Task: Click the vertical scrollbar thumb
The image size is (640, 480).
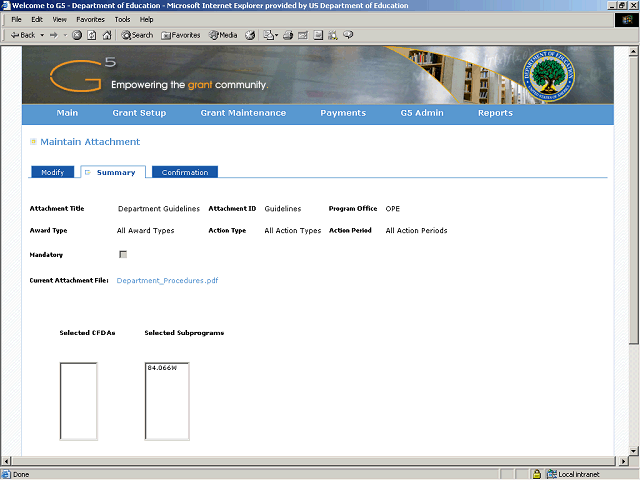Action: [633, 200]
